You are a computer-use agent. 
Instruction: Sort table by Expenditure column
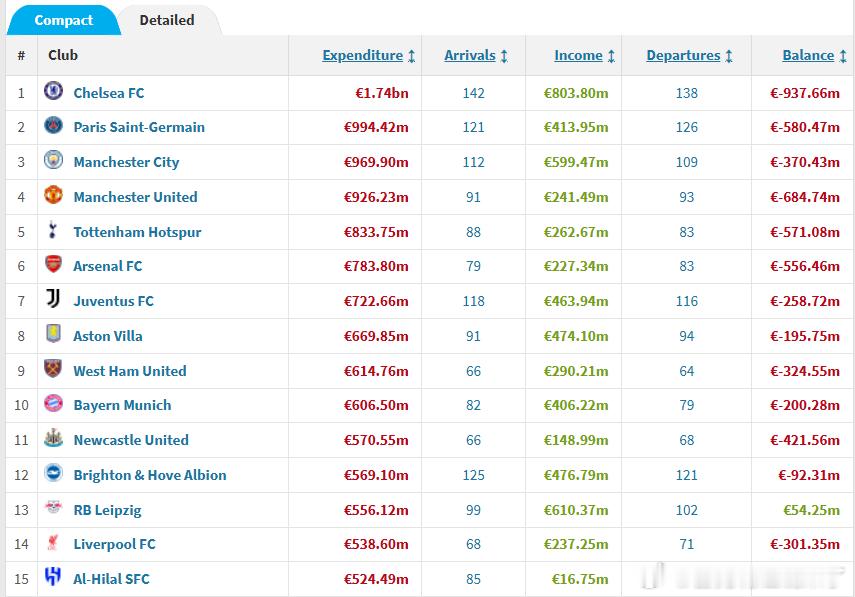[x=362, y=56]
